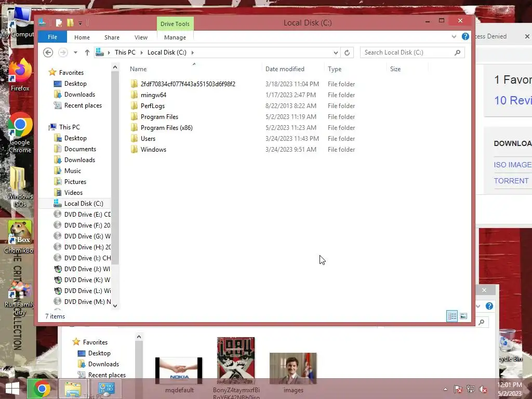The image size is (532, 399).
Task: Open Recent places in navigation pane
Action: click(83, 105)
